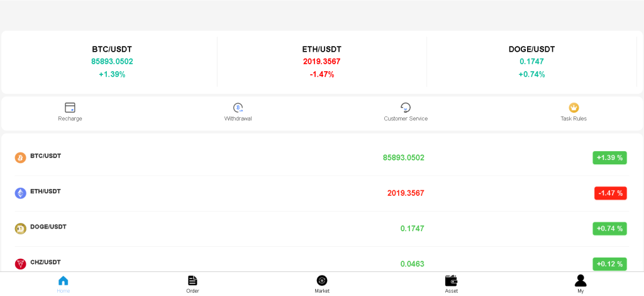
Task: Select the Order tab label
Action: click(192, 291)
